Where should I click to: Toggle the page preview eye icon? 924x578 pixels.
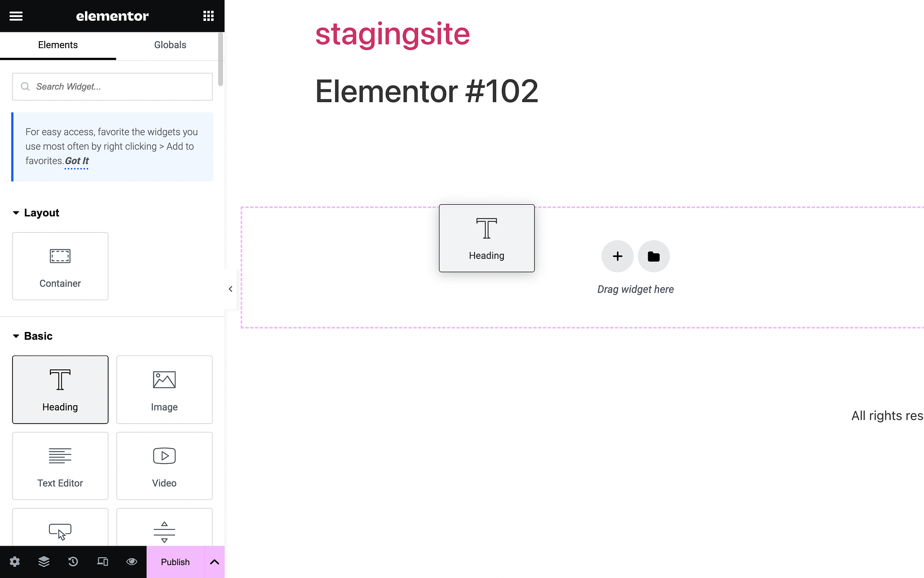pos(132,561)
